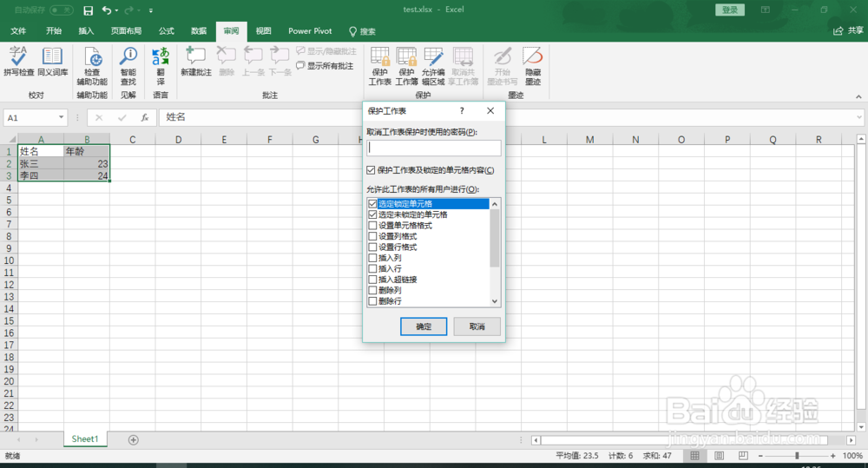Check the Format cells permission
The height and width of the screenshot is (468, 868).
click(x=372, y=226)
